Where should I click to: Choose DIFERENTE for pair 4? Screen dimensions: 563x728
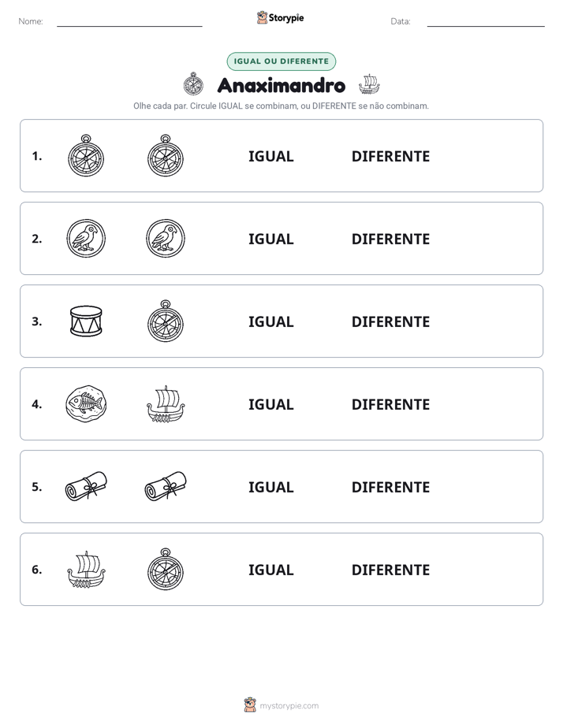[x=390, y=404]
